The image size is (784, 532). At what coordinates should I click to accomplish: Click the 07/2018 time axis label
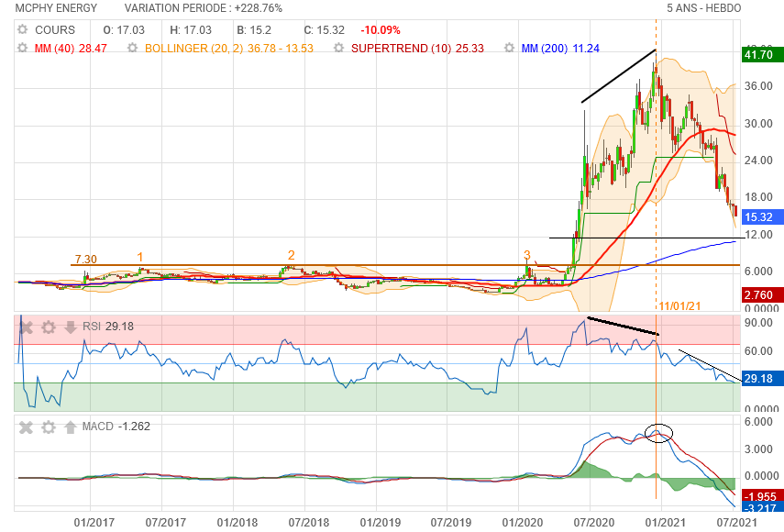tap(308, 523)
